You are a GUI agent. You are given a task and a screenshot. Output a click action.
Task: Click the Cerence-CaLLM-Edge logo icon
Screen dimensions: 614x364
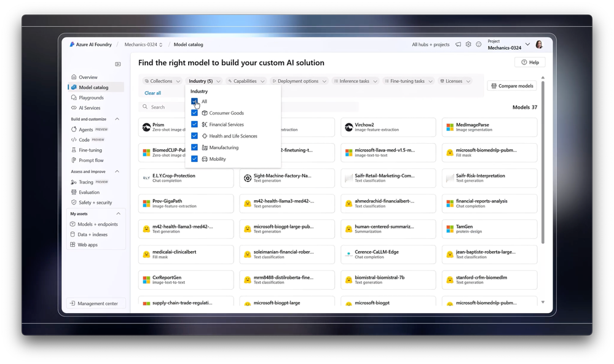[348, 255]
